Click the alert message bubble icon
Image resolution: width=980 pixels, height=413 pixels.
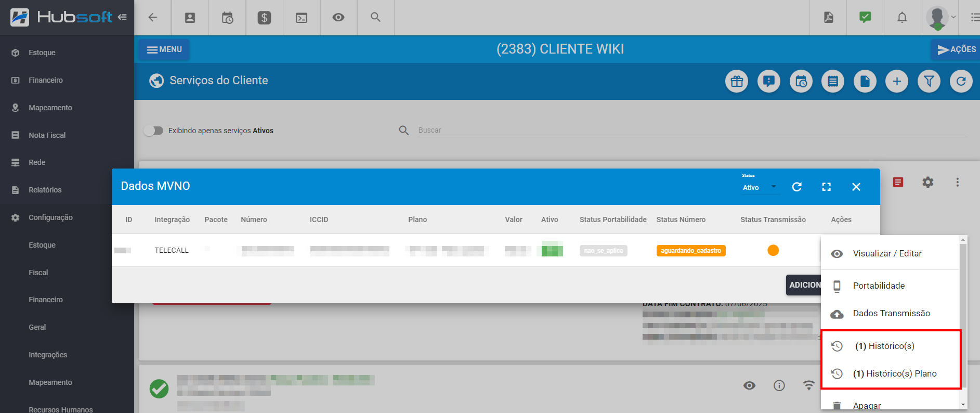769,81
